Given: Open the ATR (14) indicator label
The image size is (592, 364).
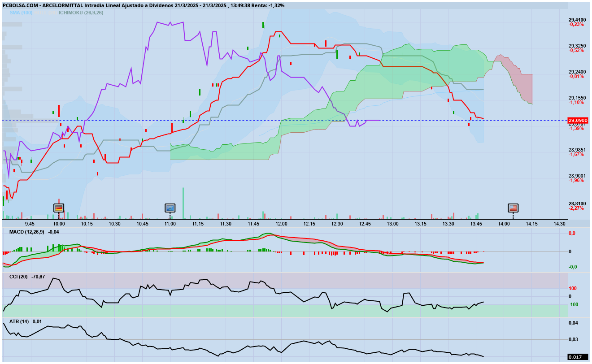Looking at the screenshot, I should click(x=19, y=321).
